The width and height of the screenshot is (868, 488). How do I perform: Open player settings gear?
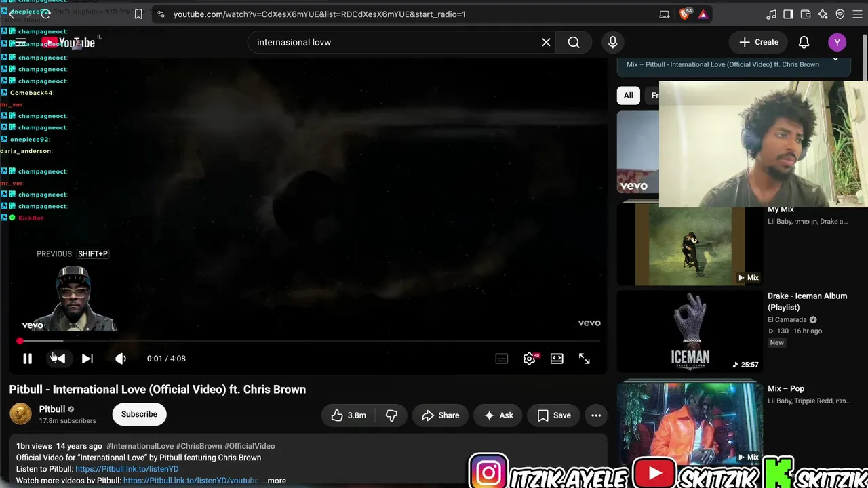click(530, 359)
